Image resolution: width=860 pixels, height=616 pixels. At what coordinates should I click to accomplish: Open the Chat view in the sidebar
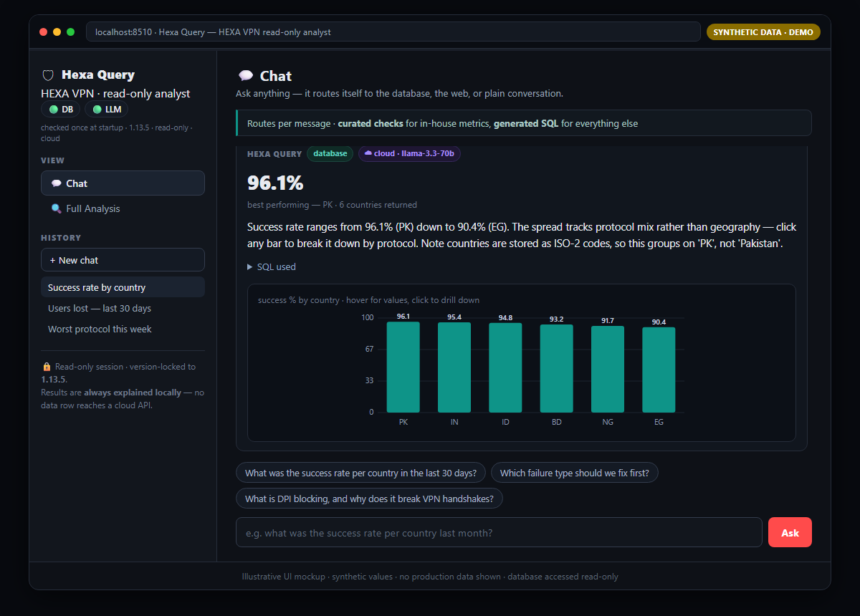tap(123, 183)
